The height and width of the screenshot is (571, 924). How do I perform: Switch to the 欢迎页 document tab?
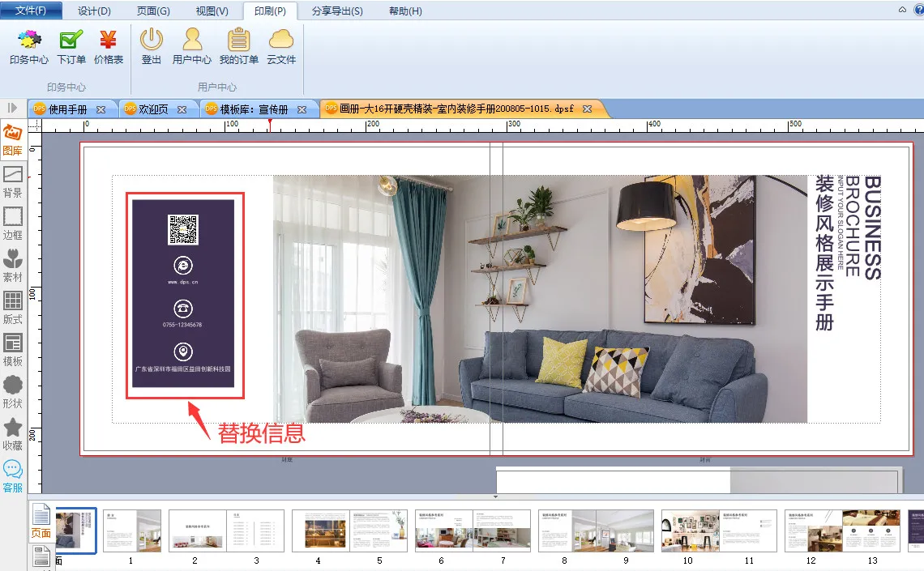point(153,109)
